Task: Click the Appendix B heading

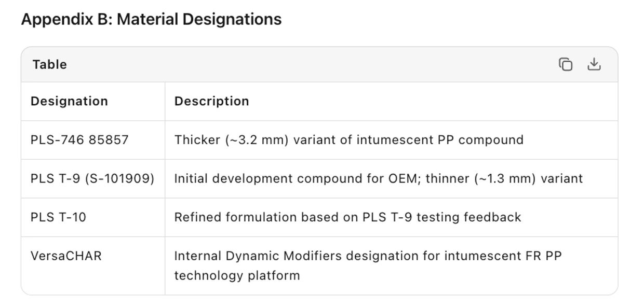Action: coord(151,19)
